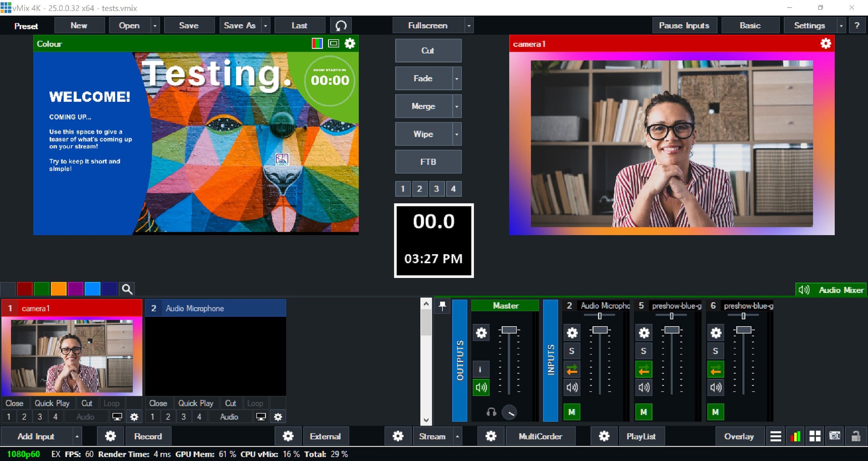Click the audio meters bar-graph icon
Viewport: 868px width, 461px height.
tap(795, 436)
